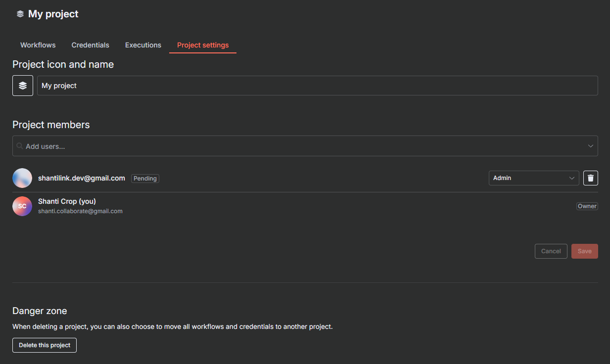
Task: Click the Save button
Action: point(585,251)
